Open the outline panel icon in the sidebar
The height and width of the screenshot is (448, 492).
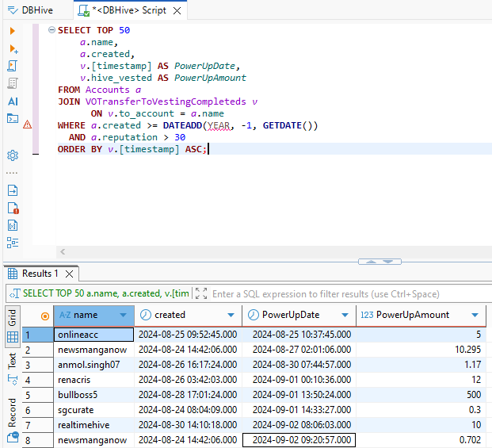[13, 243]
